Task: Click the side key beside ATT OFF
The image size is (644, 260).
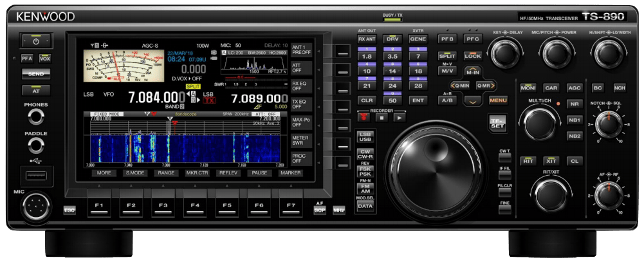Action: (x=342, y=70)
